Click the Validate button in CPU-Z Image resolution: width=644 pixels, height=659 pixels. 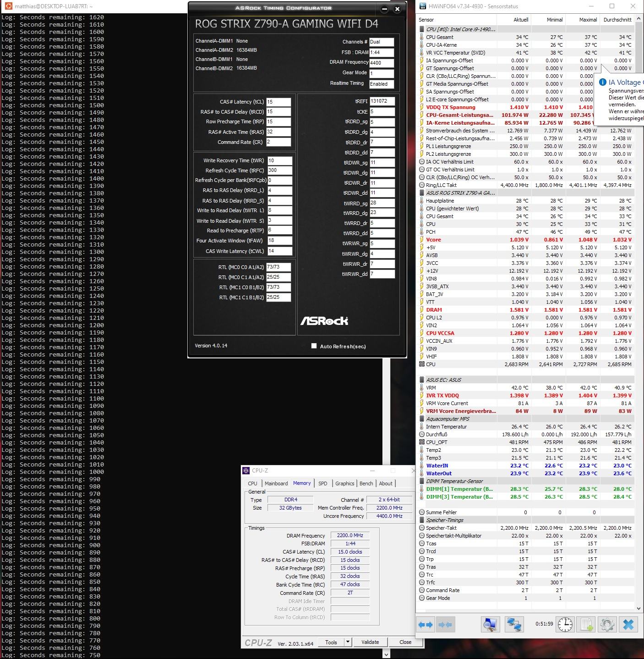click(x=370, y=642)
